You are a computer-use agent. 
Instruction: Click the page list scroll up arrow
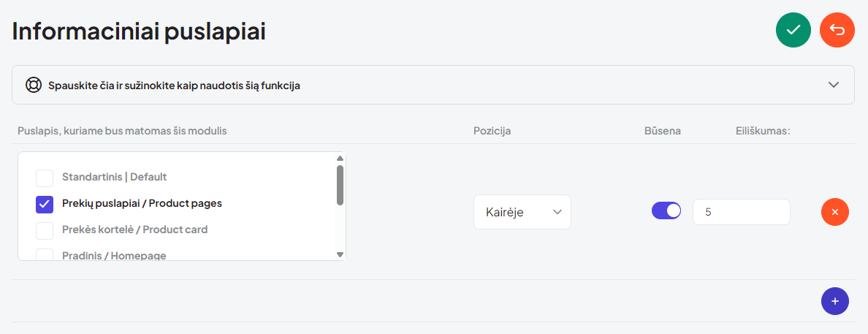(340, 159)
